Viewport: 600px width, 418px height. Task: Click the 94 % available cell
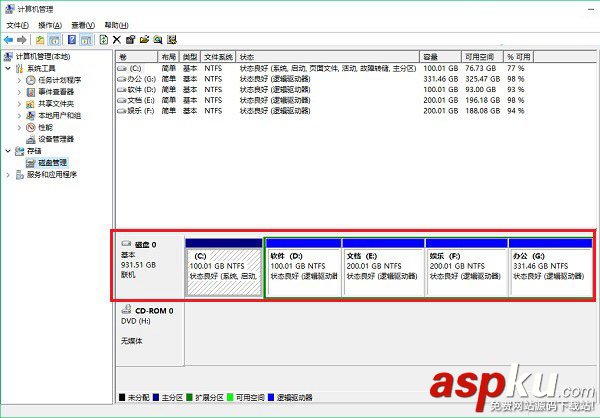coord(516,111)
